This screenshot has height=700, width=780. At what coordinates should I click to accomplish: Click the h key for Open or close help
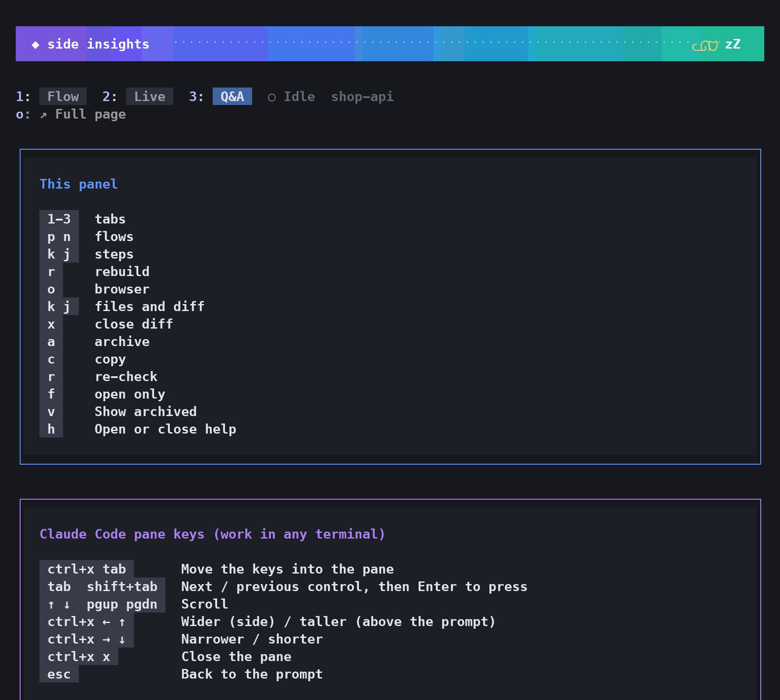point(51,429)
